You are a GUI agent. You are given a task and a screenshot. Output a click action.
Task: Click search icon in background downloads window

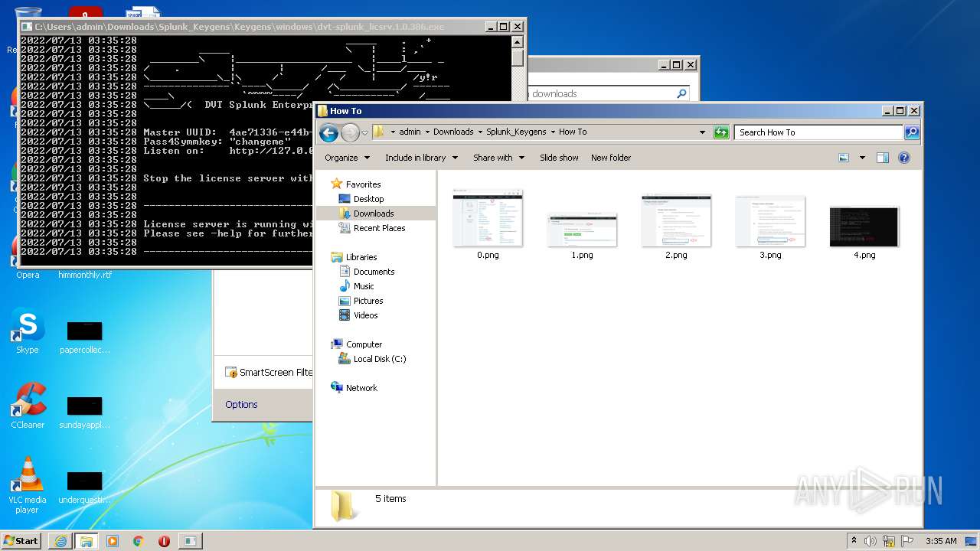(681, 93)
